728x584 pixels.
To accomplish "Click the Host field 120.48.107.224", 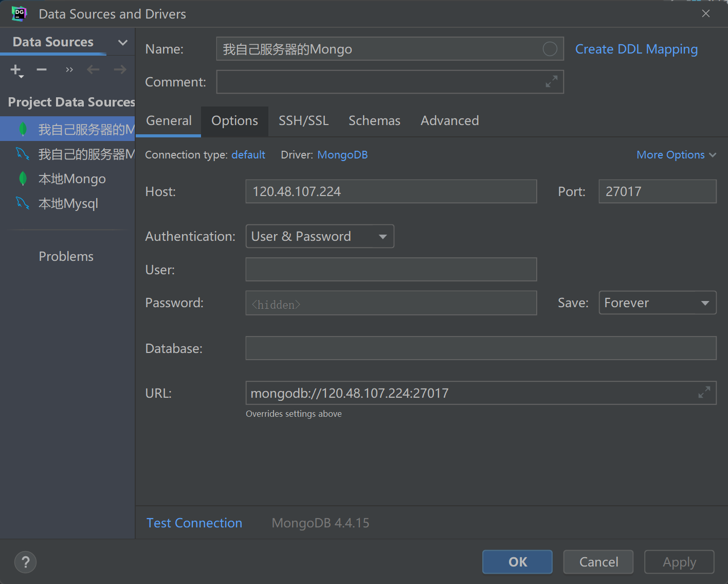I will click(x=391, y=191).
